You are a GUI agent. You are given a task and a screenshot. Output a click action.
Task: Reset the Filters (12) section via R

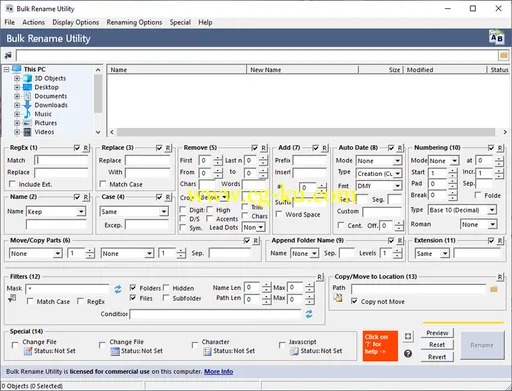click(x=320, y=277)
